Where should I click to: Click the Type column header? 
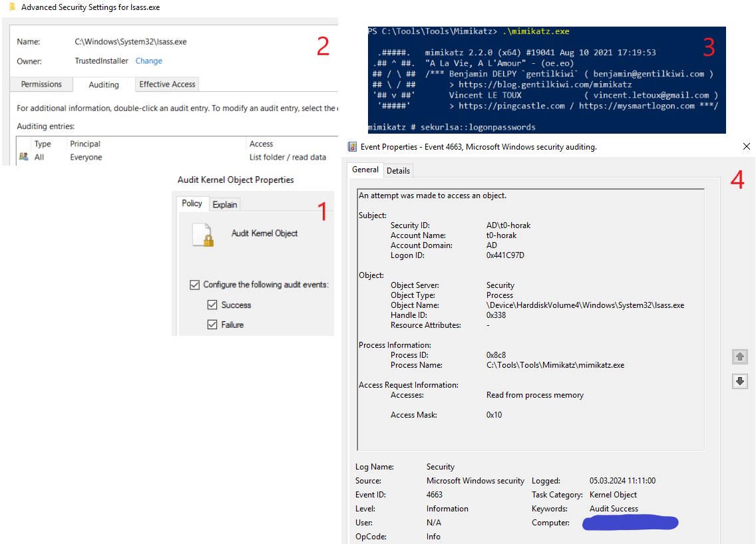coord(43,144)
